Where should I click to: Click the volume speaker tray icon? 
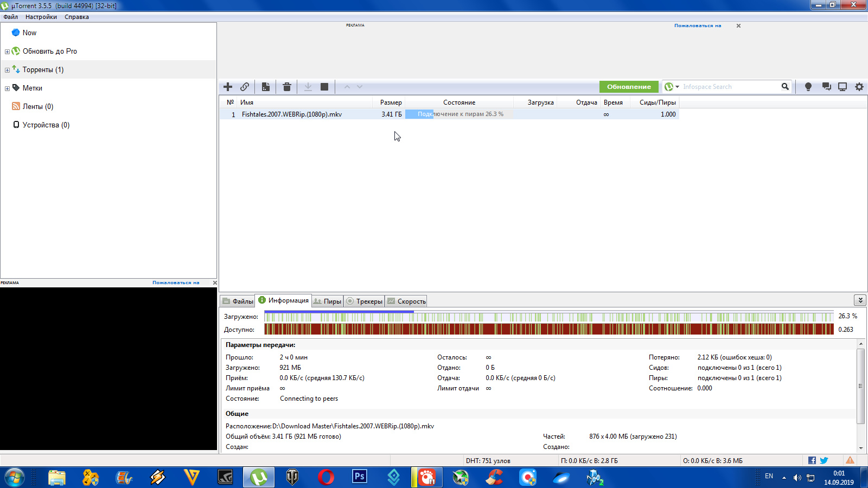pyautogui.click(x=797, y=478)
